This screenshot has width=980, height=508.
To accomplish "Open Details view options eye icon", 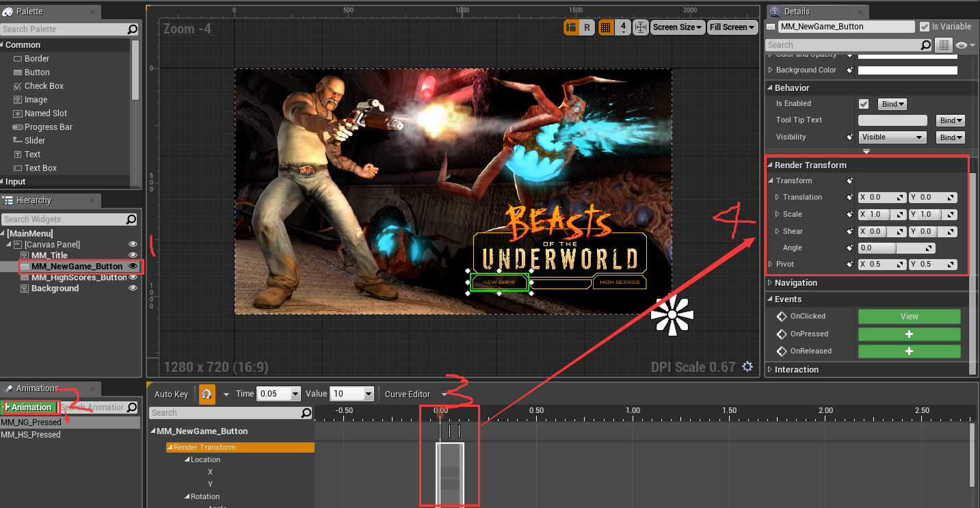I will click(x=964, y=45).
